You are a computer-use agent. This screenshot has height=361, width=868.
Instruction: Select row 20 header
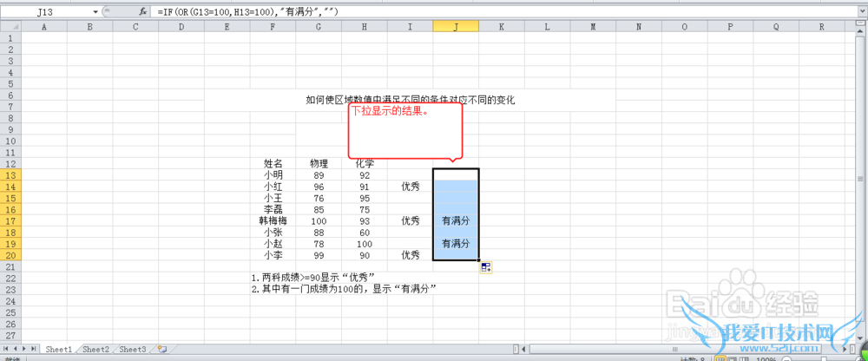pyautogui.click(x=10, y=255)
